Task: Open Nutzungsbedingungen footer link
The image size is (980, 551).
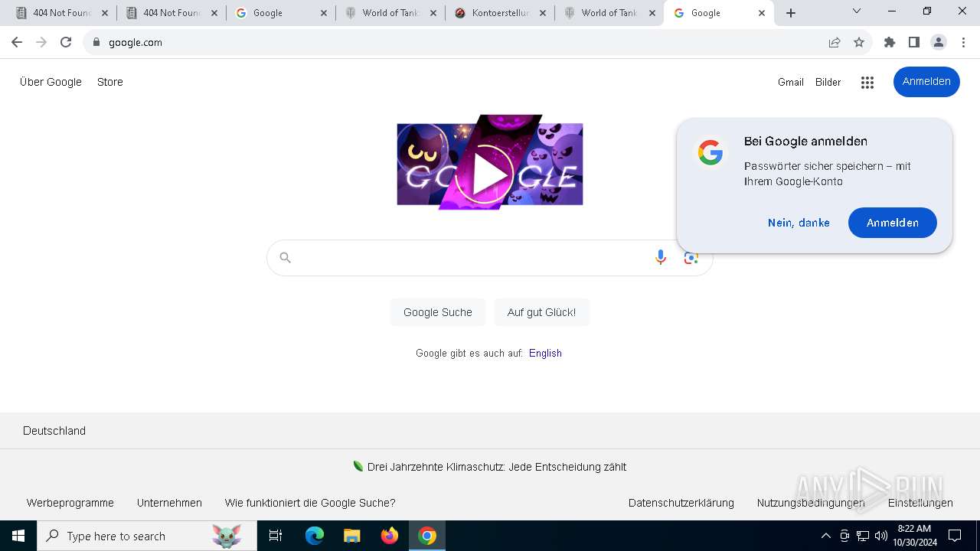Action: pyautogui.click(x=811, y=503)
